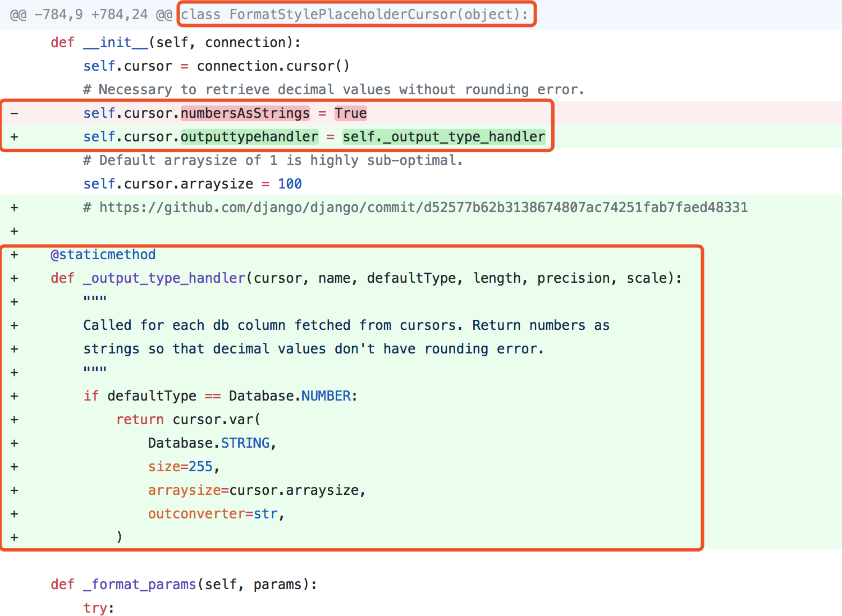Click the added outputtypehandler assignment line

[314, 136]
